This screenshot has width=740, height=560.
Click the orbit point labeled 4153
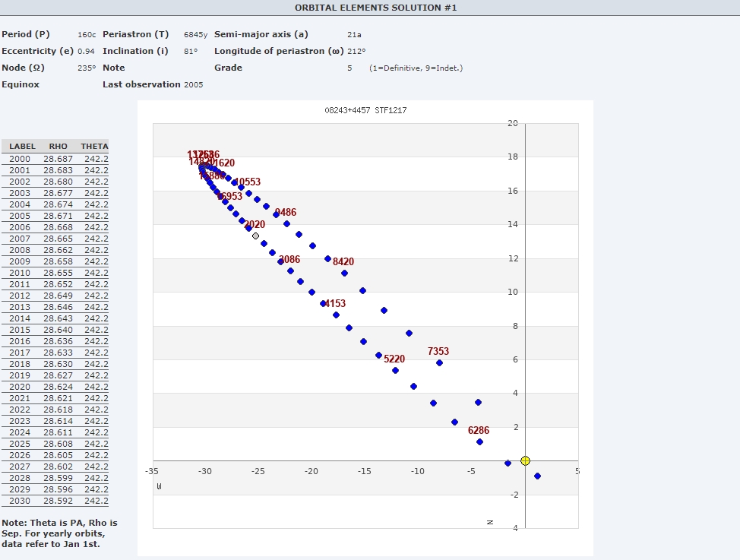(x=324, y=303)
